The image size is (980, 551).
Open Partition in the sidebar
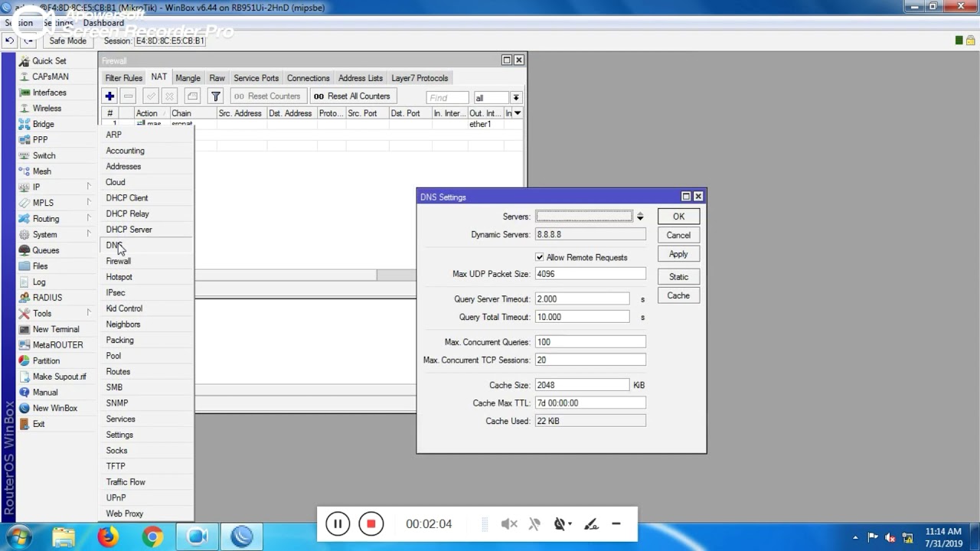pyautogui.click(x=46, y=361)
